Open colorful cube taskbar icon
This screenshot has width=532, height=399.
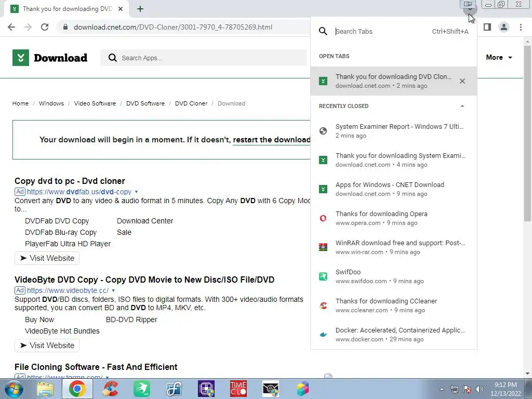tap(303, 389)
